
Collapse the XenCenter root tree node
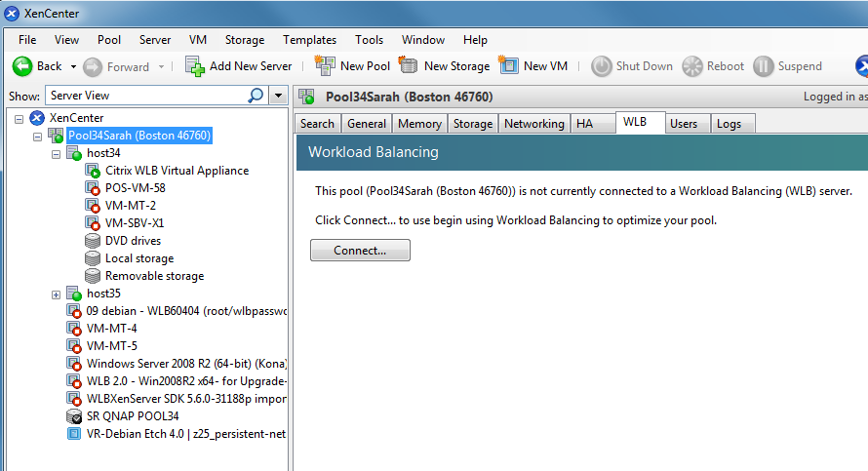[x=19, y=119]
